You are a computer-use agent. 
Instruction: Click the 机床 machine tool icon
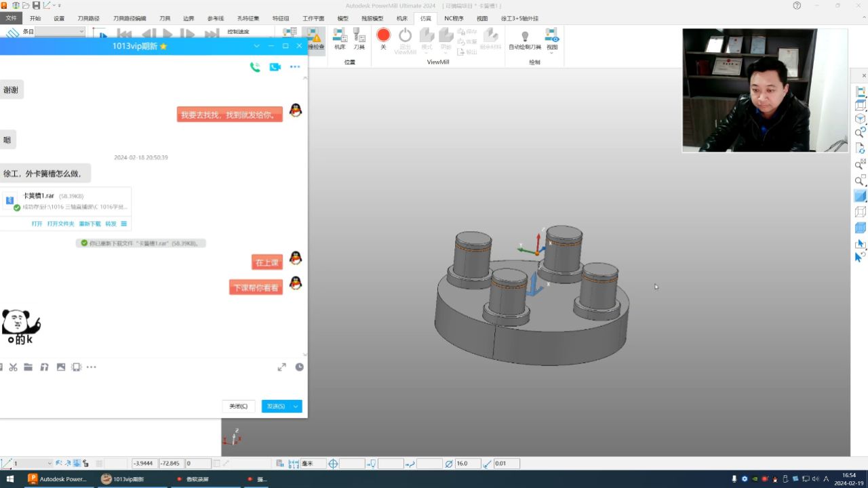[x=340, y=36]
